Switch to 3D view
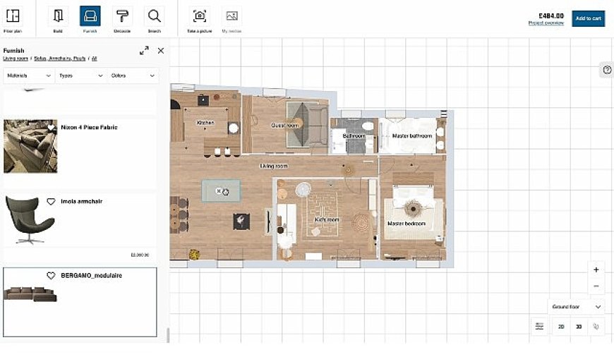614x364 pixels. click(x=579, y=327)
